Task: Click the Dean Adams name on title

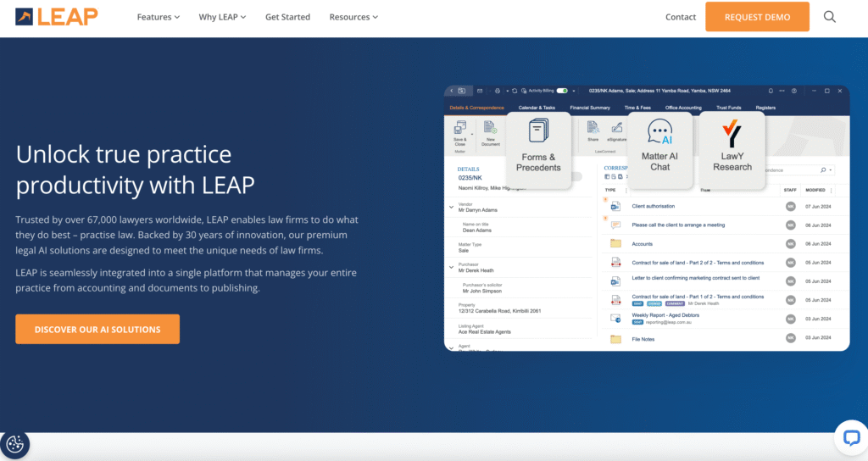Action: pos(476,230)
